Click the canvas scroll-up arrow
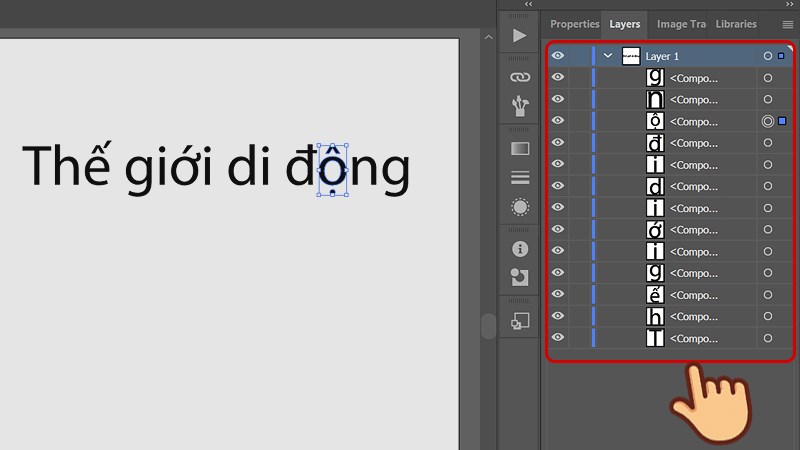 489,37
